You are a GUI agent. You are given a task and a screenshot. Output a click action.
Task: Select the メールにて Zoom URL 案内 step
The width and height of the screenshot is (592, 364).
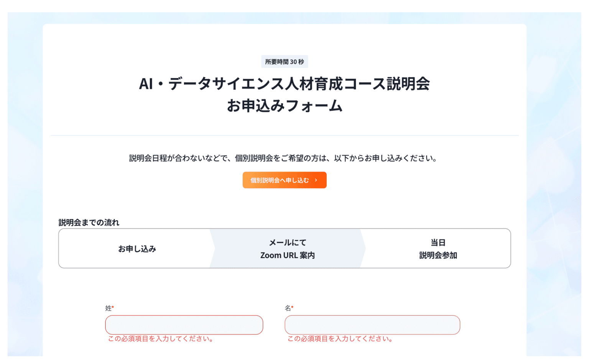(287, 249)
